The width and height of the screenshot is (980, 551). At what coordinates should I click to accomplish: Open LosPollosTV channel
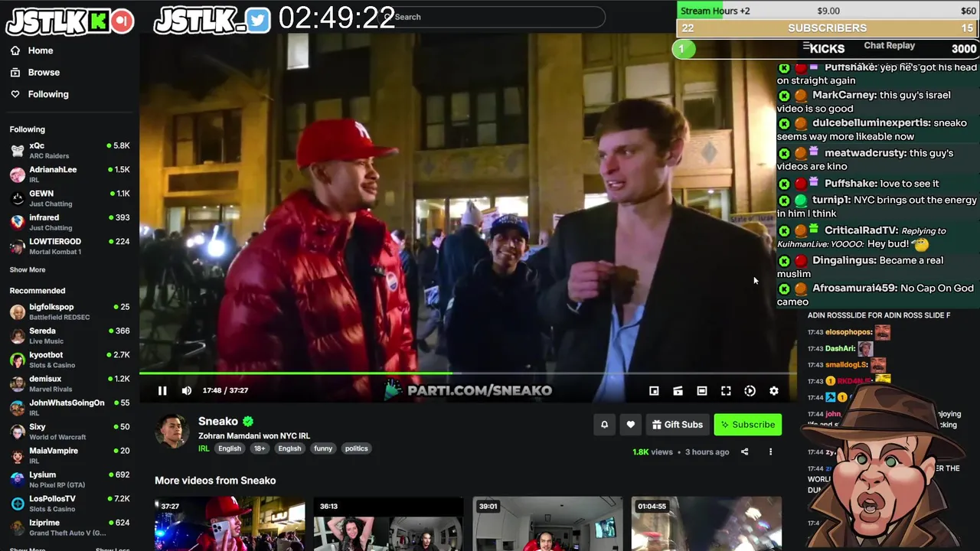[70, 504]
